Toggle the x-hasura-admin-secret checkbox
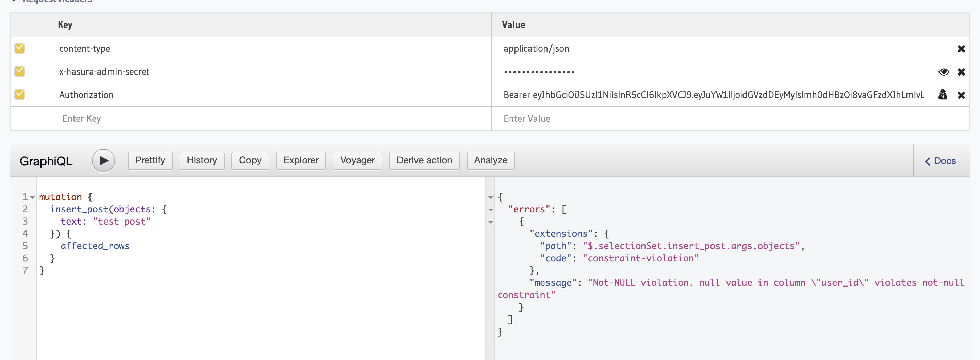 [x=20, y=71]
